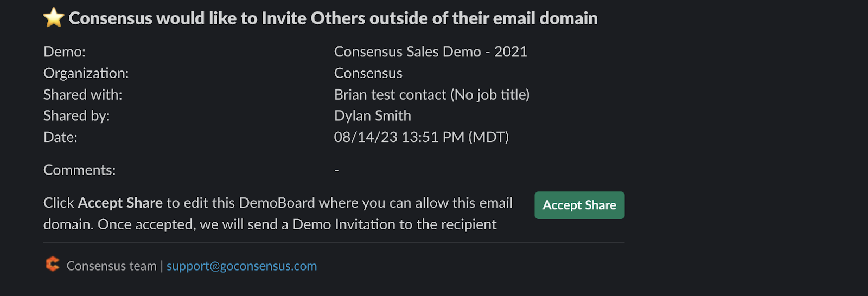This screenshot has width=868, height=296.
Task: Click the Accept Share button
Action: (x=579, y=205)
